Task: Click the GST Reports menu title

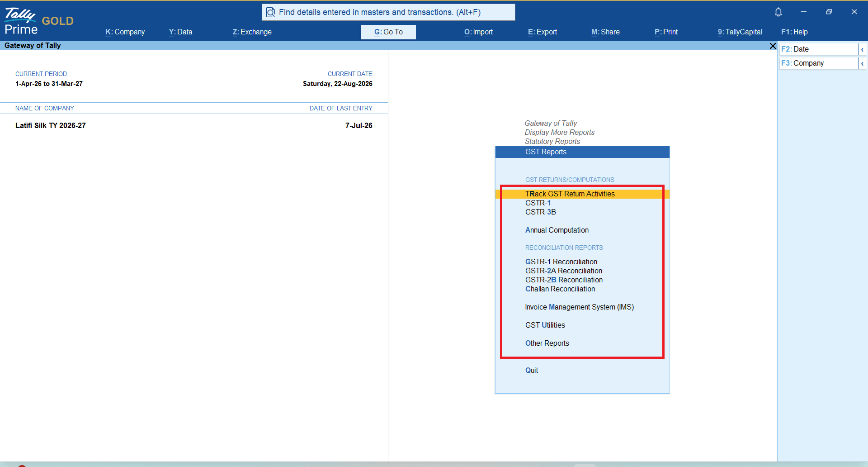Action: (582, 152)
